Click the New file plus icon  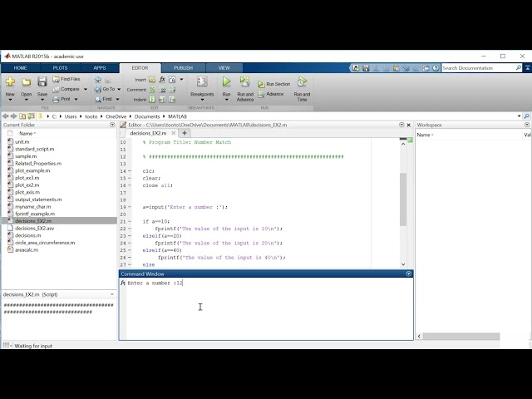pyautogui.click(x=10, y=81)
